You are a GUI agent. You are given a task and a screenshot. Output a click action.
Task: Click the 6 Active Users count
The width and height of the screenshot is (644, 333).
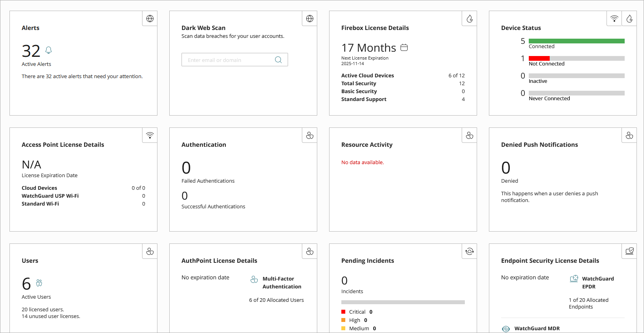(26, 284)
